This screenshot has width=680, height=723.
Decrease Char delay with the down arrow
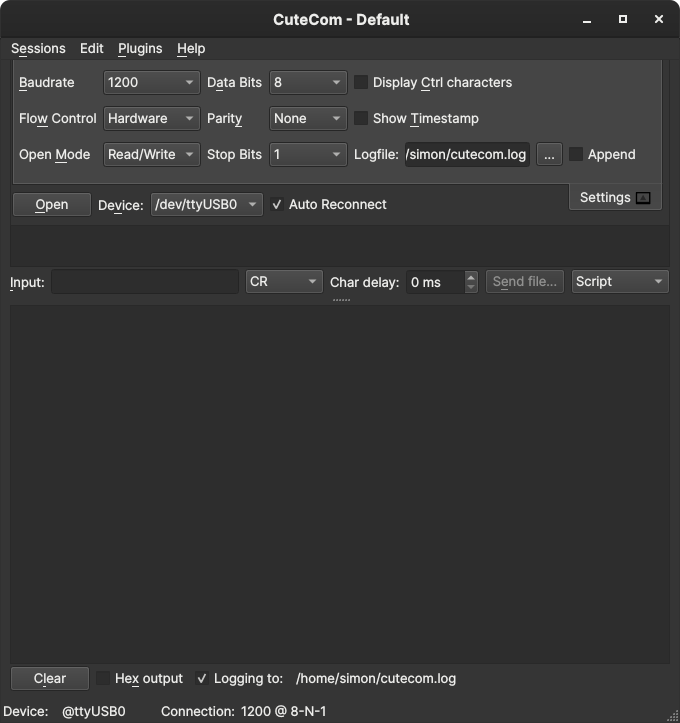(471, 287)
